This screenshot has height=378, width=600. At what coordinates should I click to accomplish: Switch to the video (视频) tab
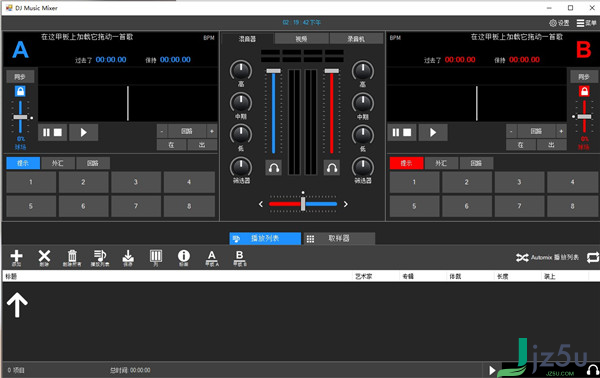pos(302,39)
